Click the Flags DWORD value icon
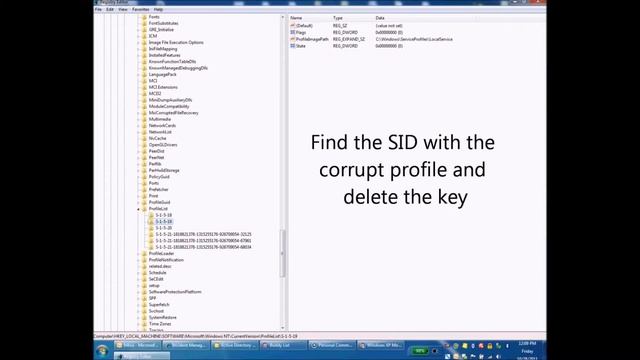This screenshot has height=360, width=640. [293, 32]
